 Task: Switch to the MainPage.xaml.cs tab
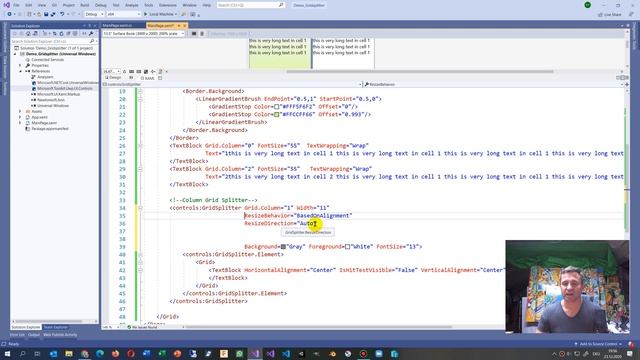click(118, 26)
